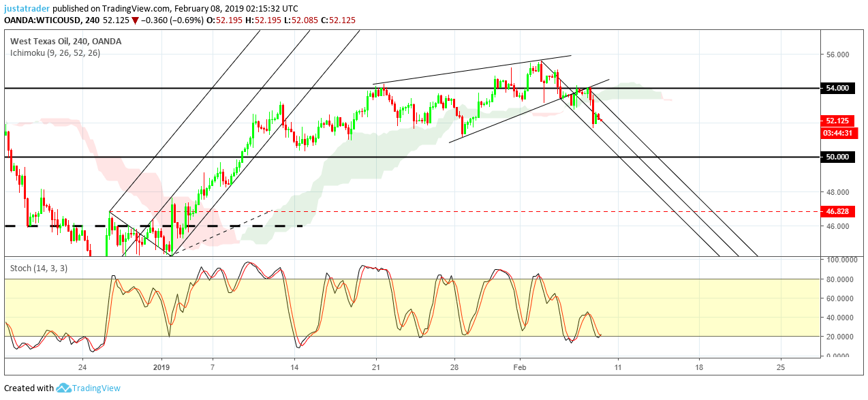Click the 54.000 price level label

tap(837, 88)
